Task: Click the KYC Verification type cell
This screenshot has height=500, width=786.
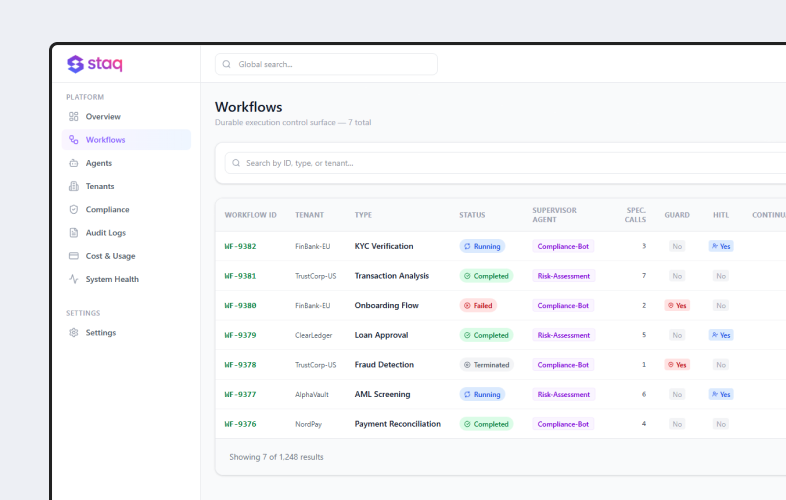Action: point(384,246)
